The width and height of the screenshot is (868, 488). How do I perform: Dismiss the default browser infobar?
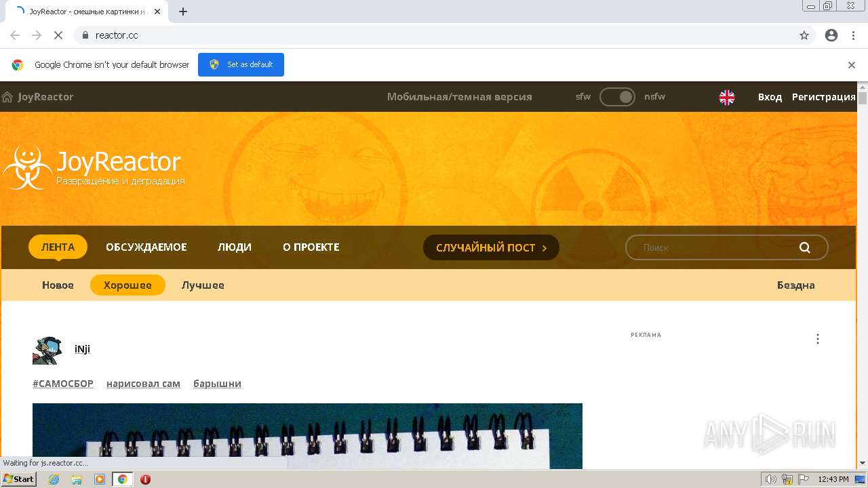point(852,65)
